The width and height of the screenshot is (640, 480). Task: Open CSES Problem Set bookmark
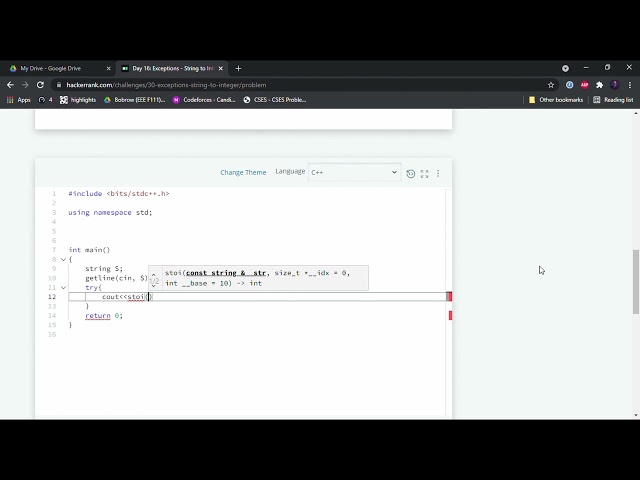[275, 100]
